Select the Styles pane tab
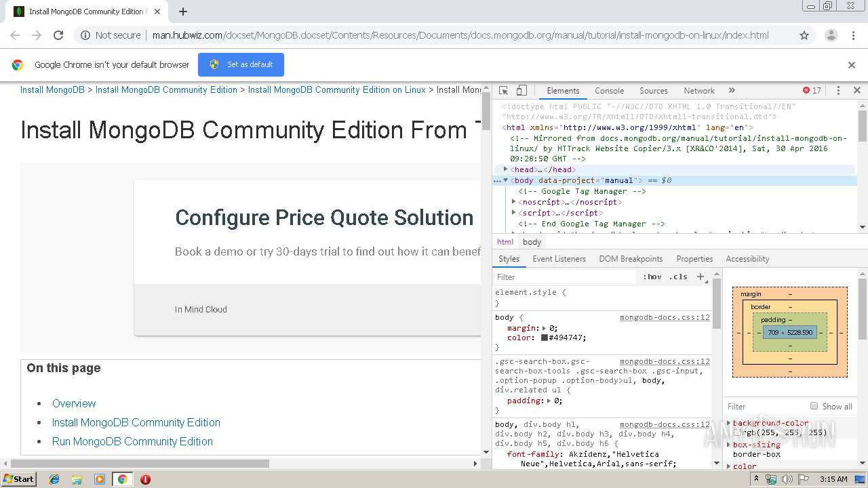 (509, 259)
